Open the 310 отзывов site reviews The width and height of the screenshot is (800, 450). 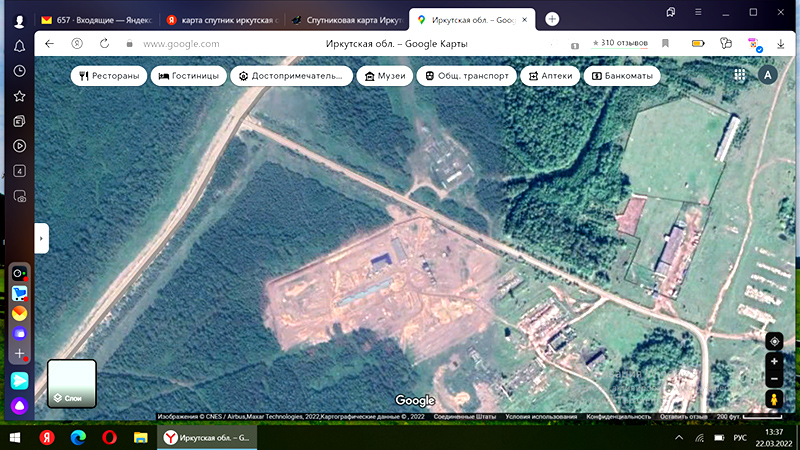pos(620,43)
